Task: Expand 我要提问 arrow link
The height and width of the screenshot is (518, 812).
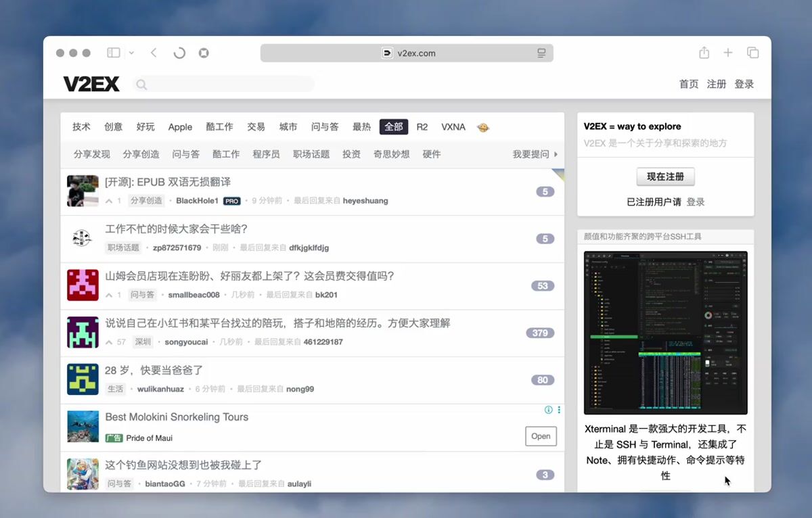Action: (535, 154)
